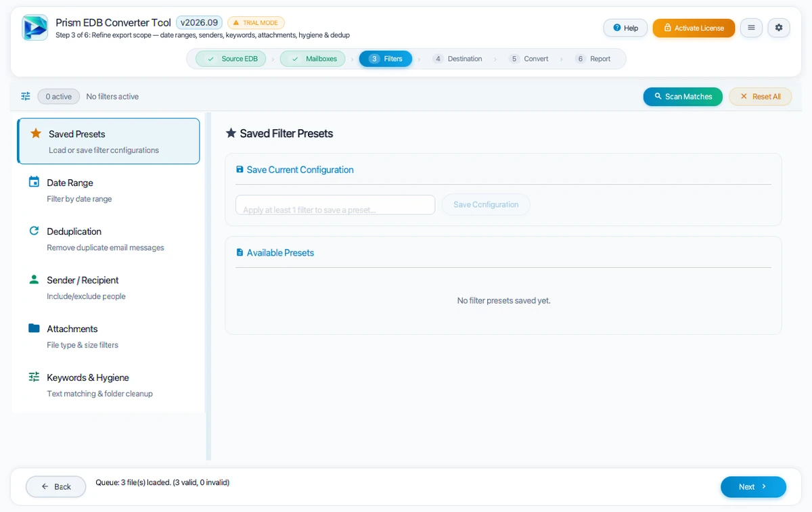Click Activate License
This screenshot has width=812, height=512.
coord(694,28)
